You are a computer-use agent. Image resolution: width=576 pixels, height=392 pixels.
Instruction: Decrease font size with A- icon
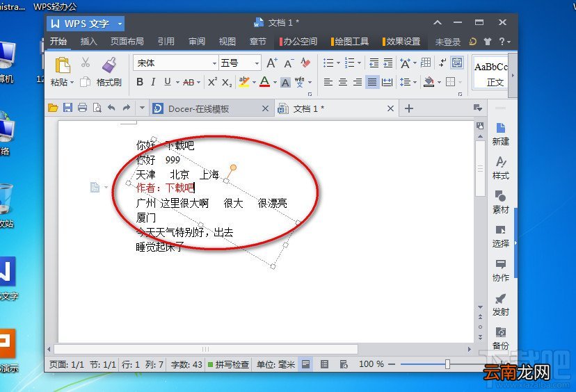pyautogui.click(x=289, y=63)
